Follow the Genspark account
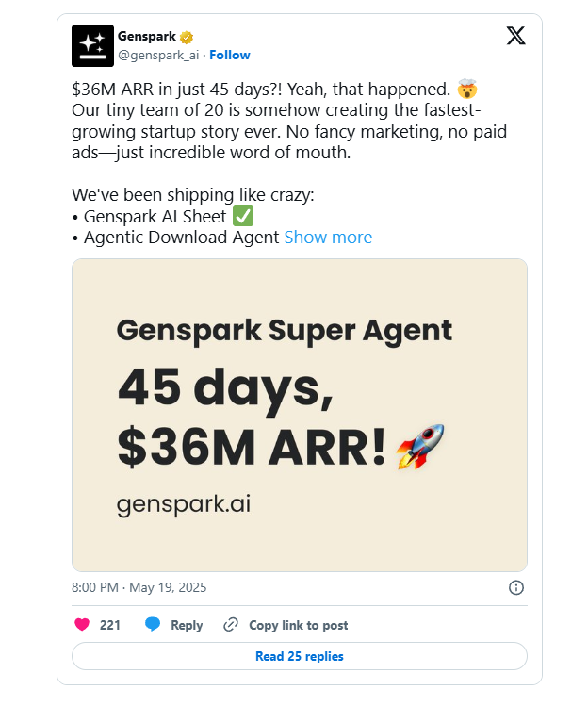 (230, 55)
